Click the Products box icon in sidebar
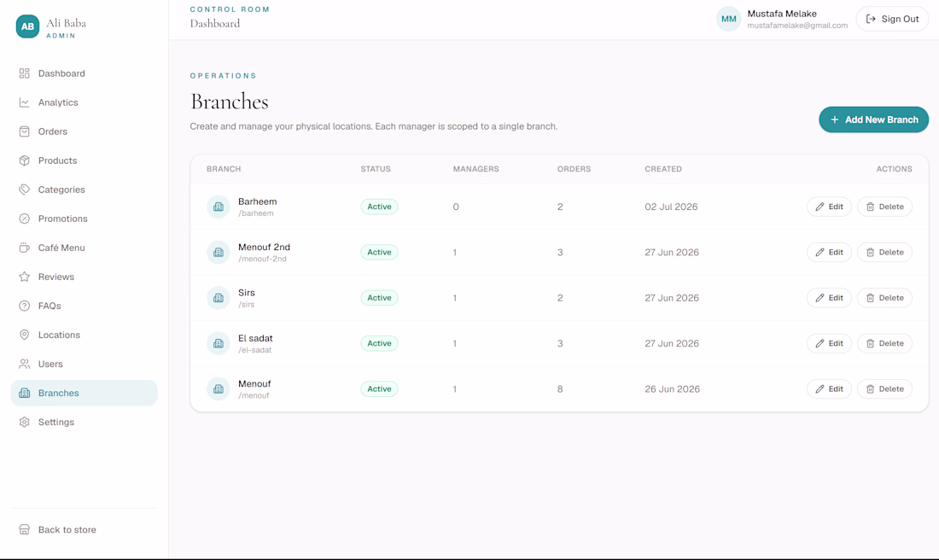The height and width of the screenshot is (560, 939). pos(24,160)
